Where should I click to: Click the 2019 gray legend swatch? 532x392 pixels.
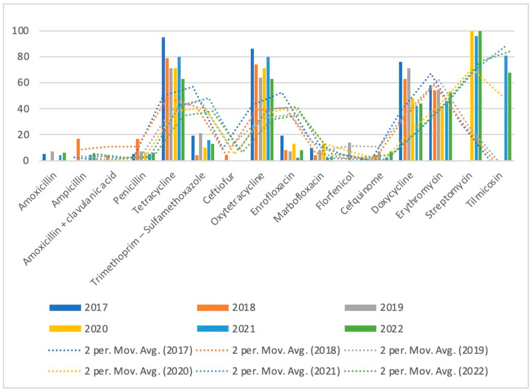coord(360,308)
